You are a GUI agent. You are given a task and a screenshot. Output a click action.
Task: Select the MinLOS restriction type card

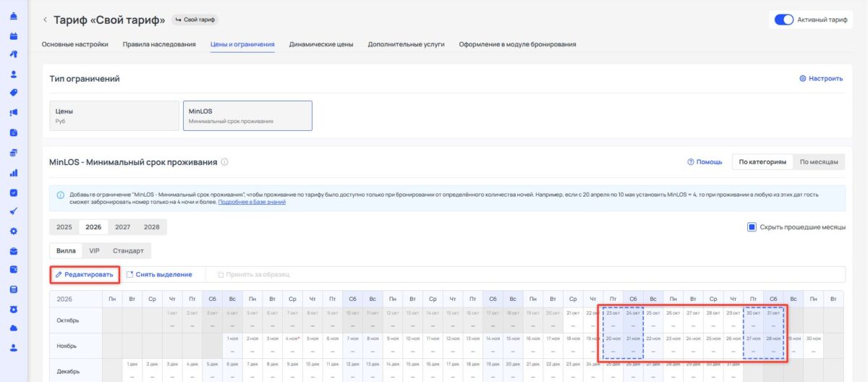(247, 116)
